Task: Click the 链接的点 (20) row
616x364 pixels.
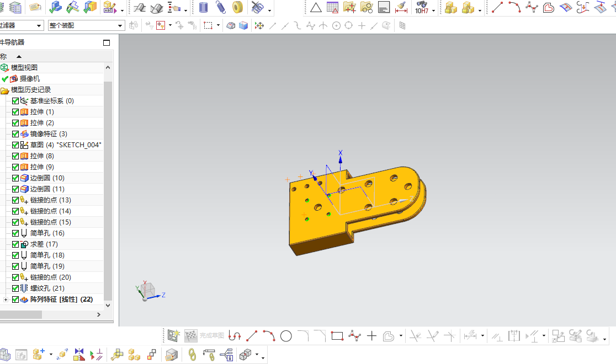Action: pos(51,277)
